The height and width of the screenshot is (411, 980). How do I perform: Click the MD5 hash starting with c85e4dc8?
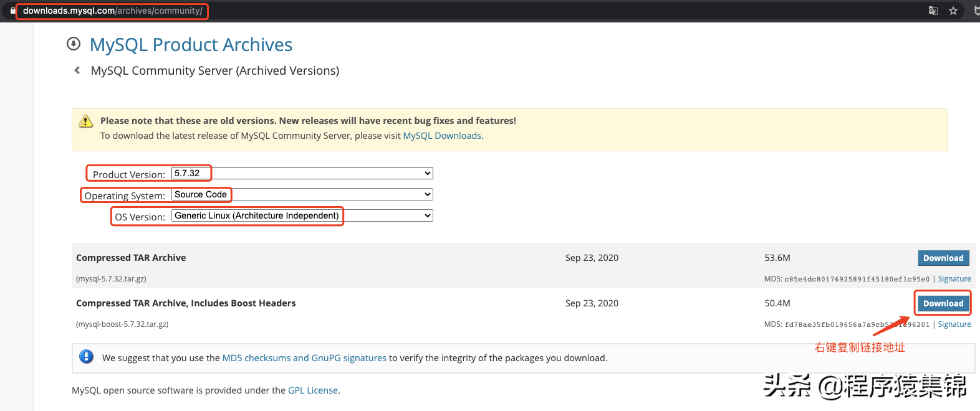(x=857, y=279)
